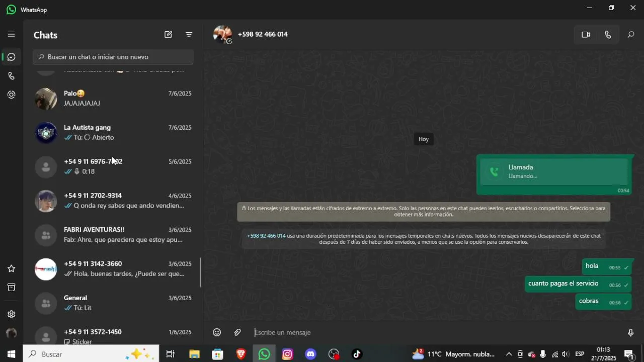Viewport: 644px width, 362px height.
Task: Open WhatsApp settings gear
Action: (x=11, y=314)
